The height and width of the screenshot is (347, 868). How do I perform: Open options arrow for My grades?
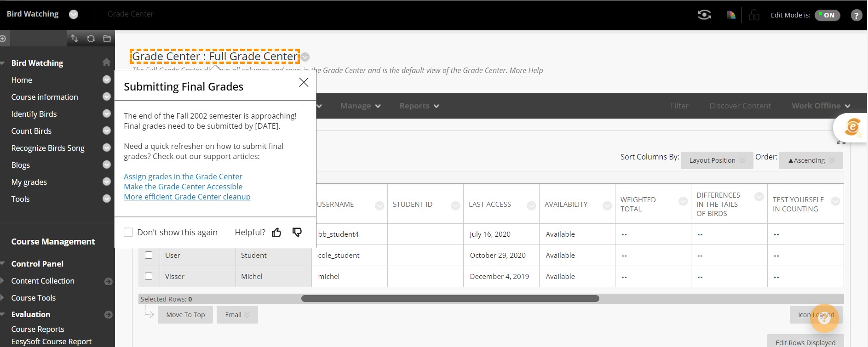click(x=107, y=182)
